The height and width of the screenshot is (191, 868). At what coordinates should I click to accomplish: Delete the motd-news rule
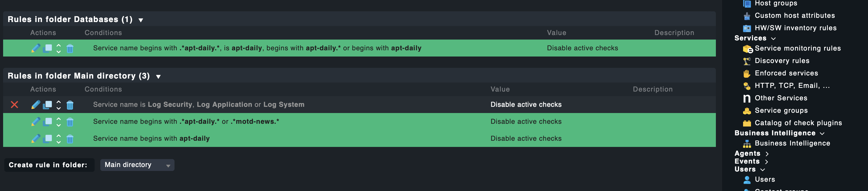tap(70, 122)
